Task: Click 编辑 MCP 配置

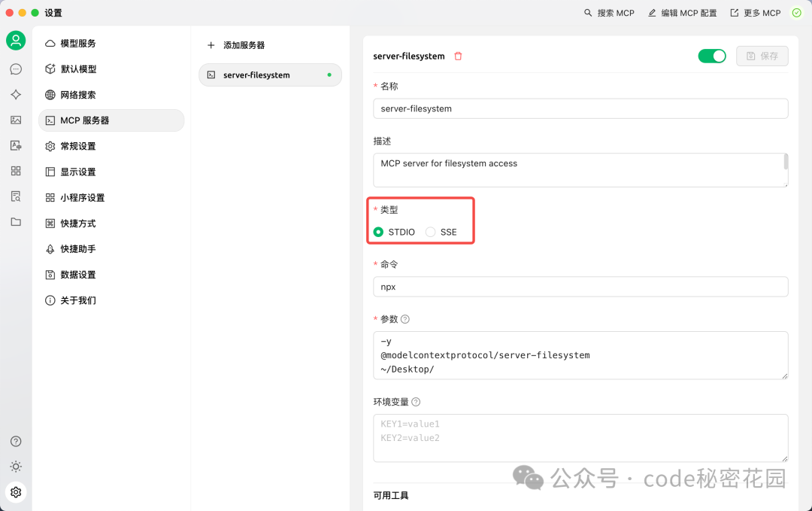Action: (x=683, y=13)
